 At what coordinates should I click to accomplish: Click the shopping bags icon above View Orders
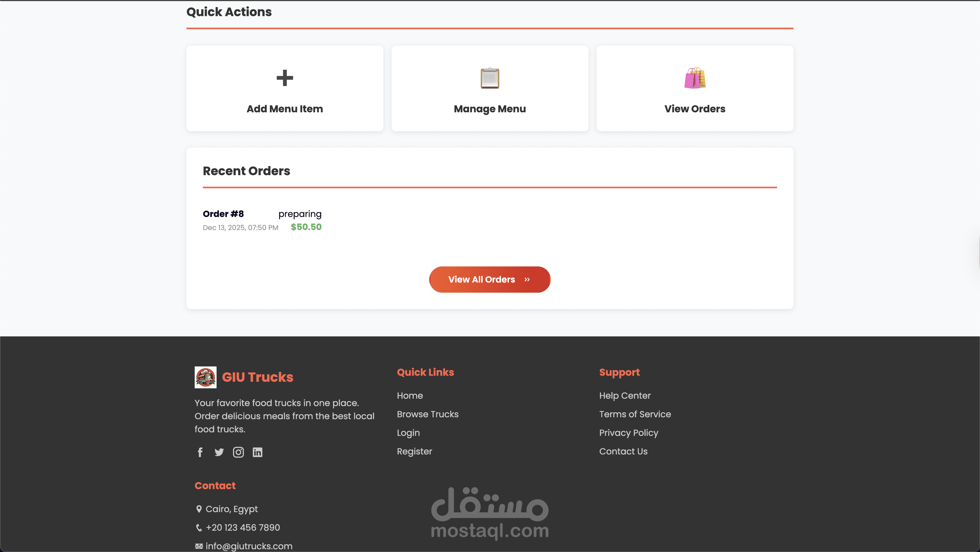click(x=695, y=78)
